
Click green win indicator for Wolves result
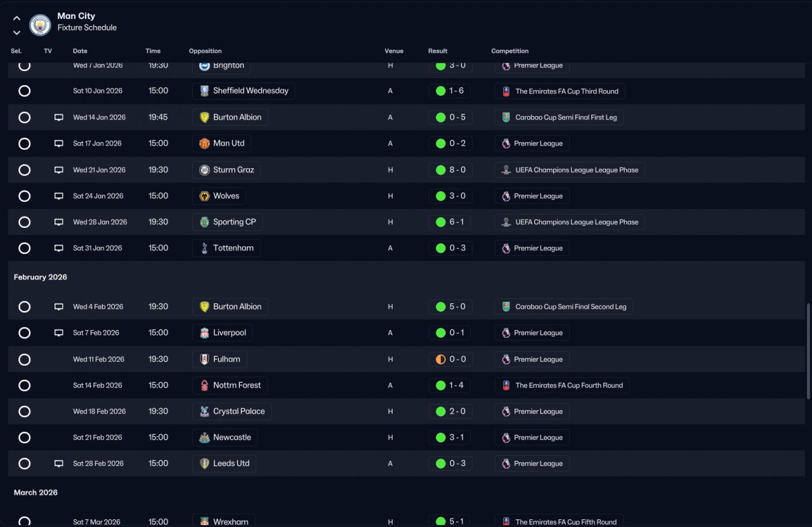440,196
